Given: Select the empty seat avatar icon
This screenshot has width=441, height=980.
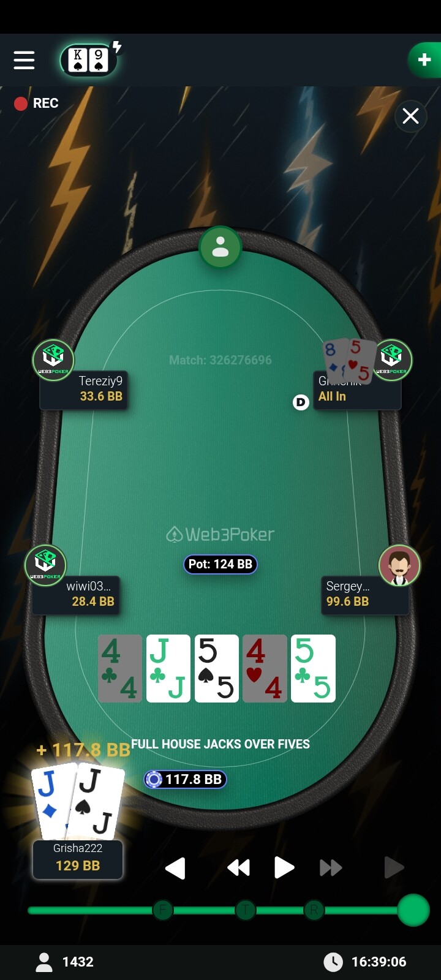Looking at the screenshot, I should [x=221, y=247].
